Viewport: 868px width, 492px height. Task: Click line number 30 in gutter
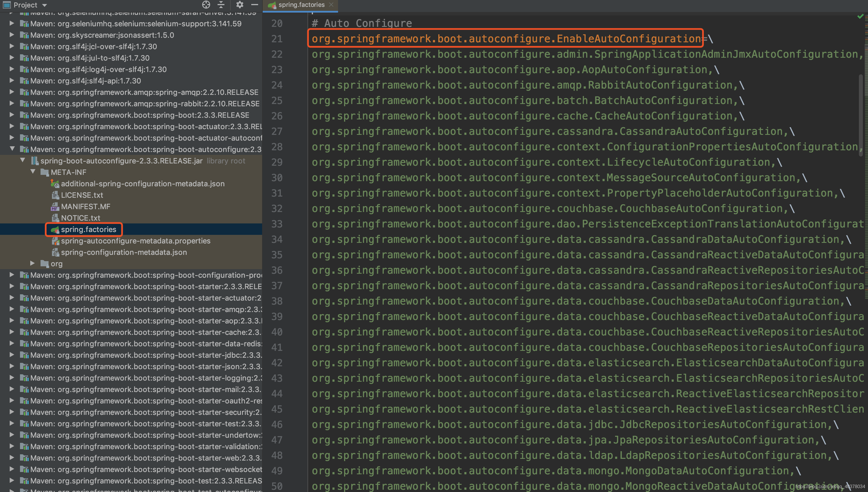click(x=277, y=178)
